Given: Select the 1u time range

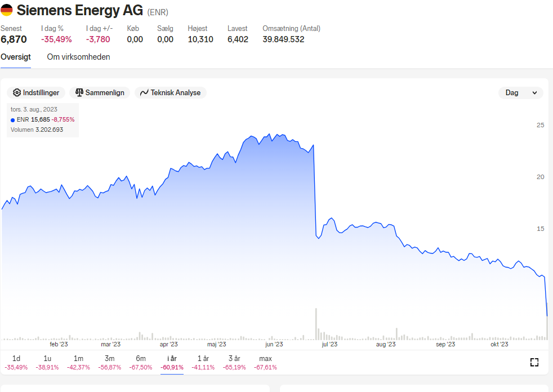Looking at the screenshot, I should [x=47, y=363].
